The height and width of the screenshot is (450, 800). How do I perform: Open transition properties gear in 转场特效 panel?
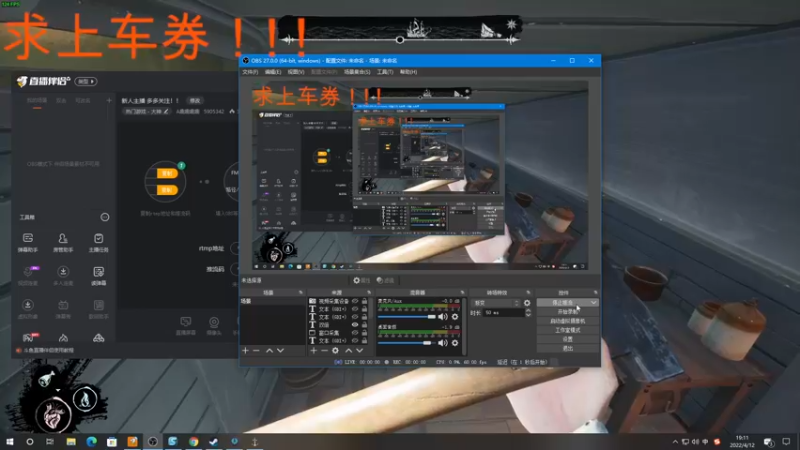(x=527, y=303)
